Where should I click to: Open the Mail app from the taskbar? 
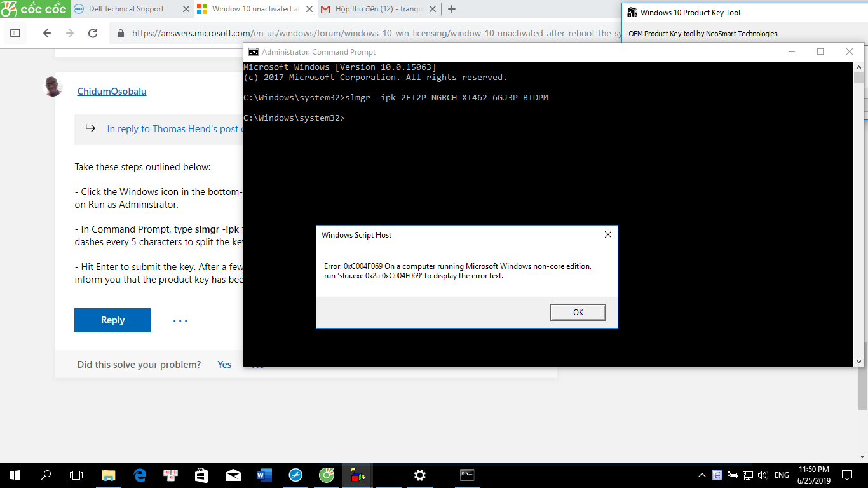(x=233, y=475)
